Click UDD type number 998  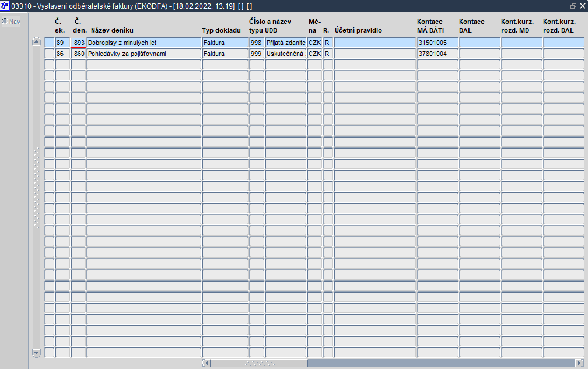click(257, 43)
